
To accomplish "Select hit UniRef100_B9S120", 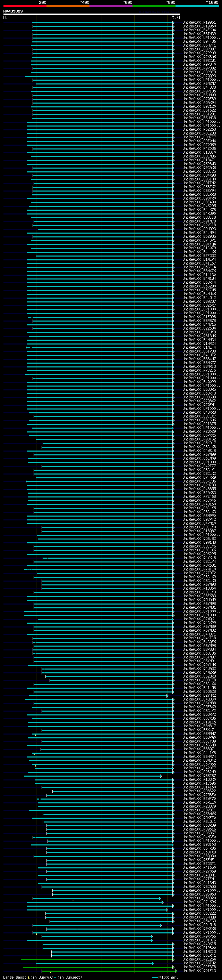I will tap(199, 106).
